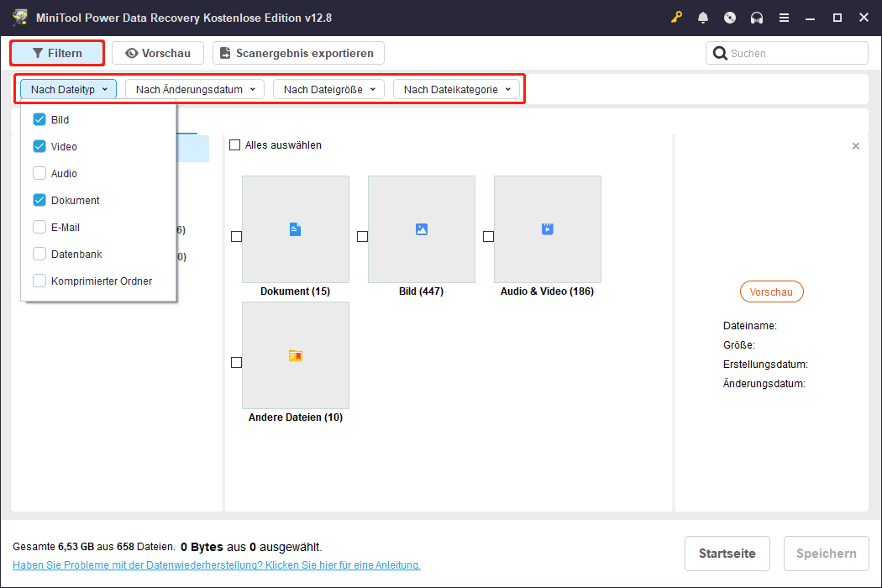The width and height of the screenshot is (882, 588).
Task: Open the Nach Dateigröße dropdown
Action: pyautogui.click(x=328, y=90)
